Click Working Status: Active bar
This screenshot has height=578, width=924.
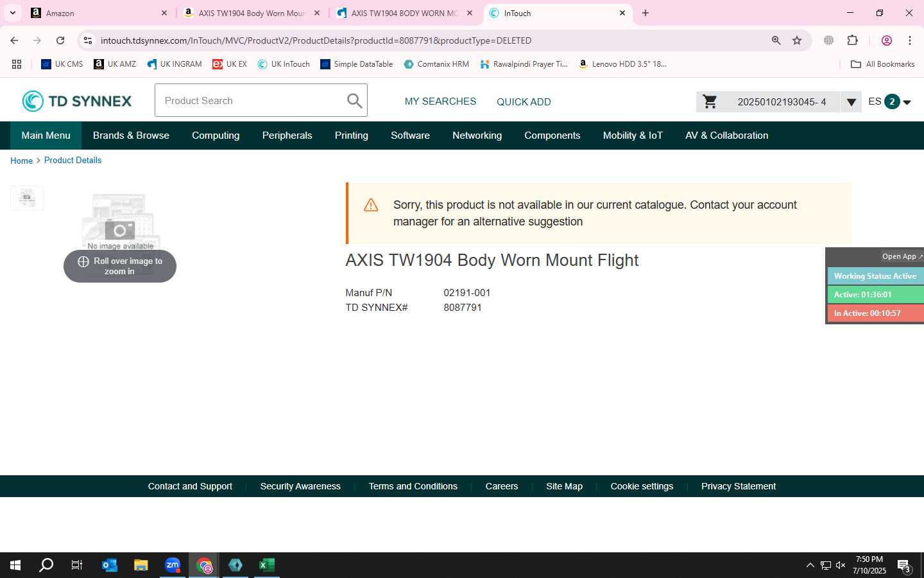pyautogui.click(x=875, y=276)
